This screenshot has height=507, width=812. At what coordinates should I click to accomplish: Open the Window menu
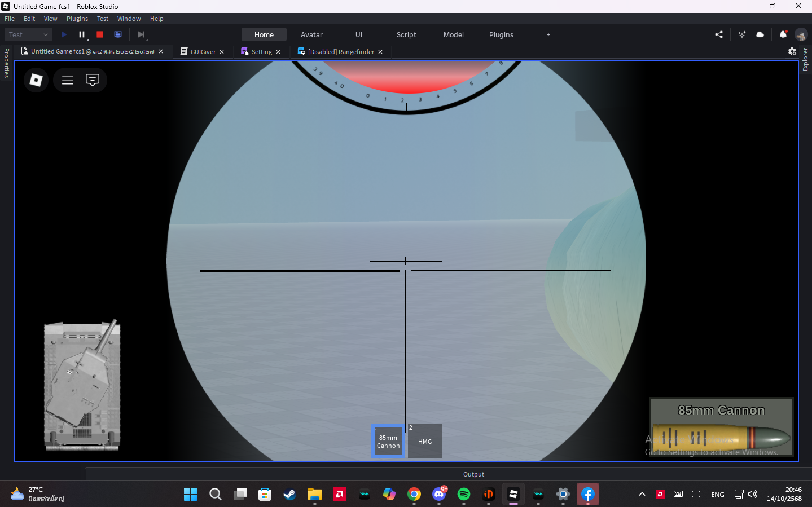[x=129, y=19]
